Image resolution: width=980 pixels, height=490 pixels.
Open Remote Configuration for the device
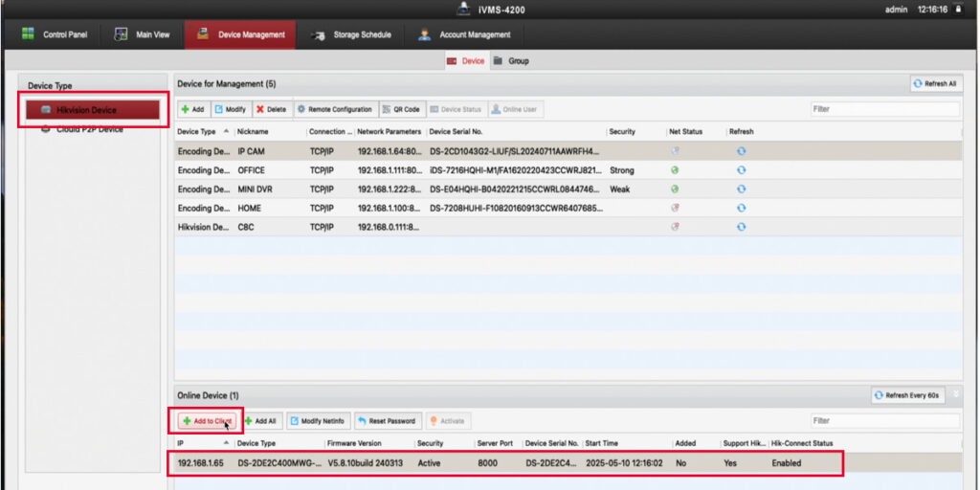click(334, 109)
